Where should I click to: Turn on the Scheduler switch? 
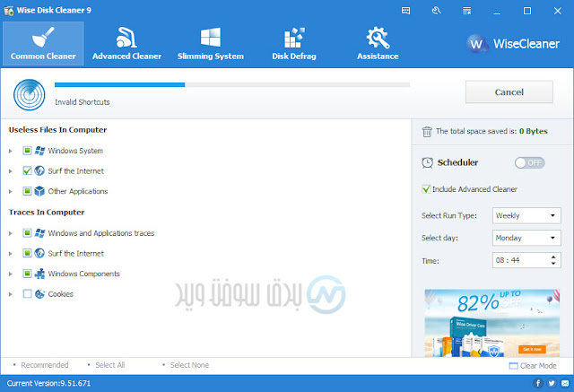[529, 163]
